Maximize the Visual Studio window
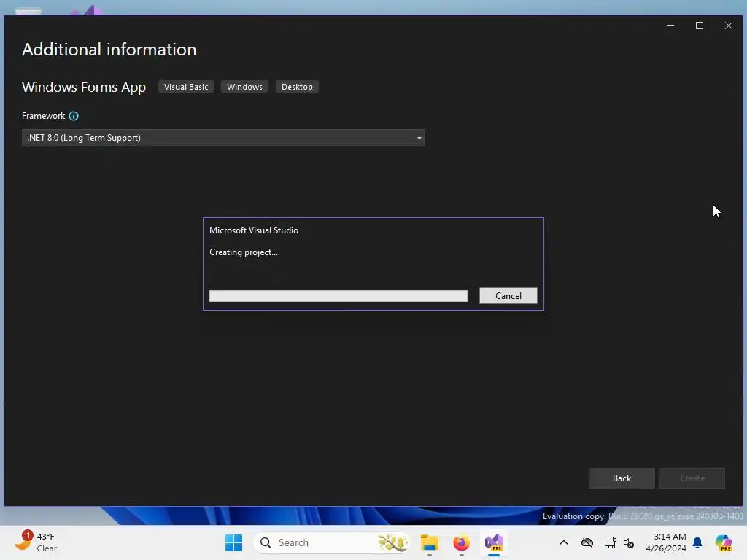The image size is (747, 560). [700, 26]
